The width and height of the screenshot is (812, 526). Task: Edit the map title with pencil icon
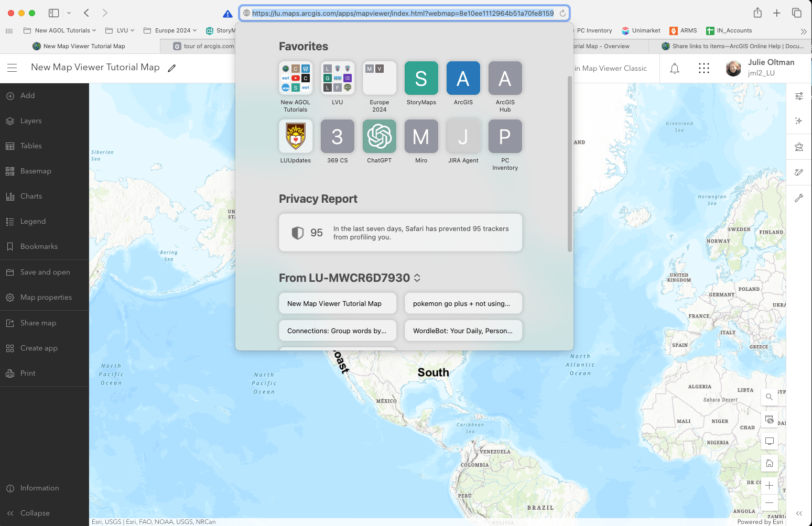tap(171, 68)
